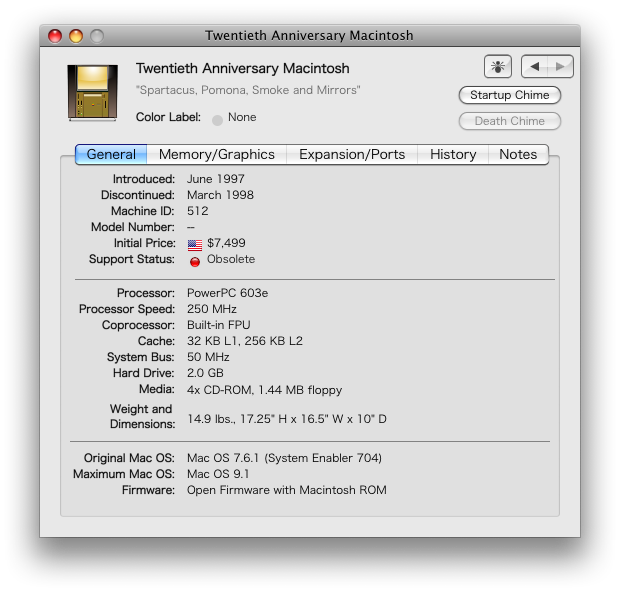This screenshot has width=620, height=592.
Task: Click the Discontinued value March 1998
Action: (x=220, y=195)
